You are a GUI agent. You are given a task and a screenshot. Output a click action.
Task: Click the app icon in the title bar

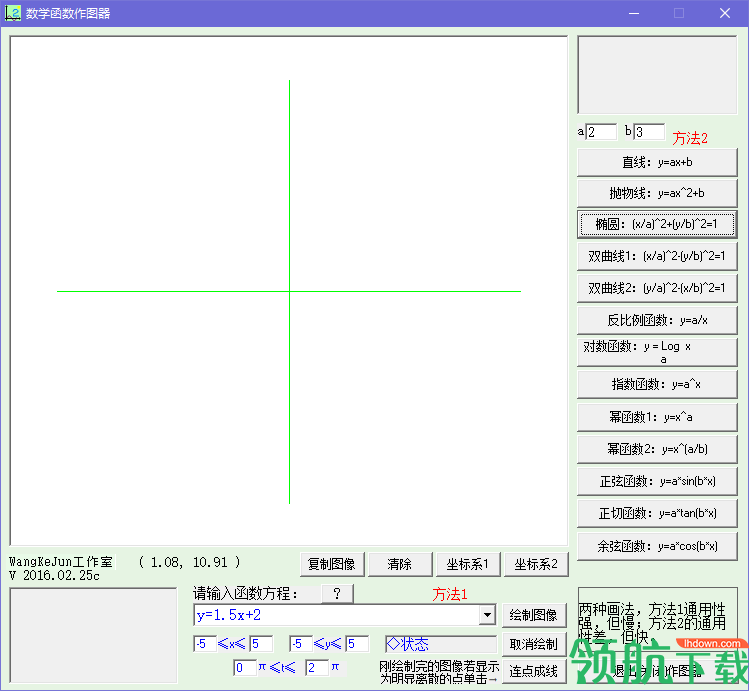[12, 13]
